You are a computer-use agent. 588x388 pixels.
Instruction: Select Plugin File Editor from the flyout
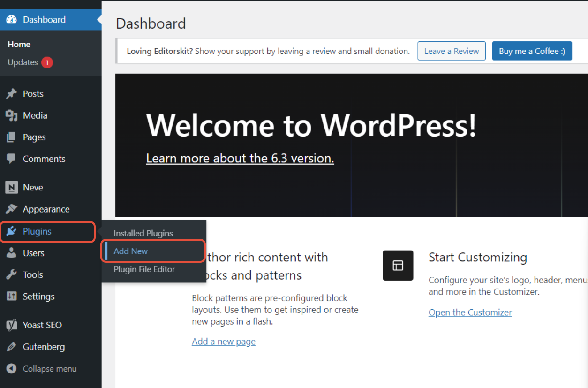point(144,269)
